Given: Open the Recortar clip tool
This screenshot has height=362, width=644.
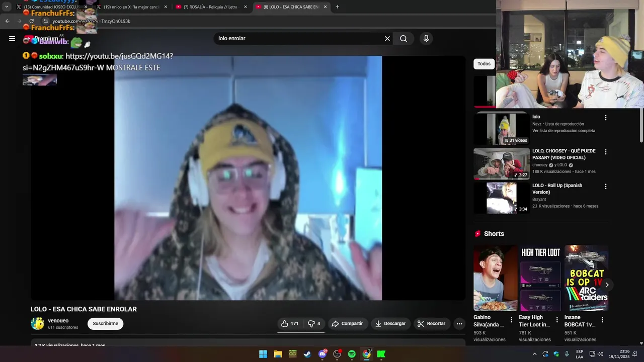Looking at the screenshot, I should point(432,324).
